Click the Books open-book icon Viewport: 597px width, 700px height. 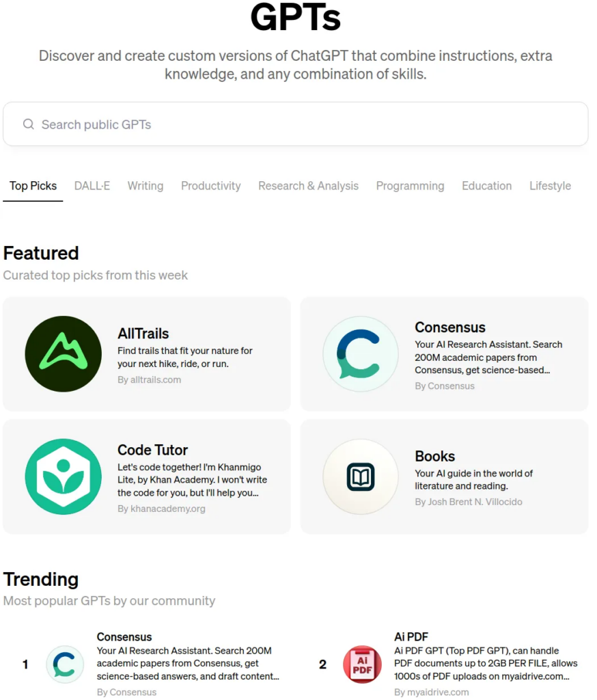(360, 476)
